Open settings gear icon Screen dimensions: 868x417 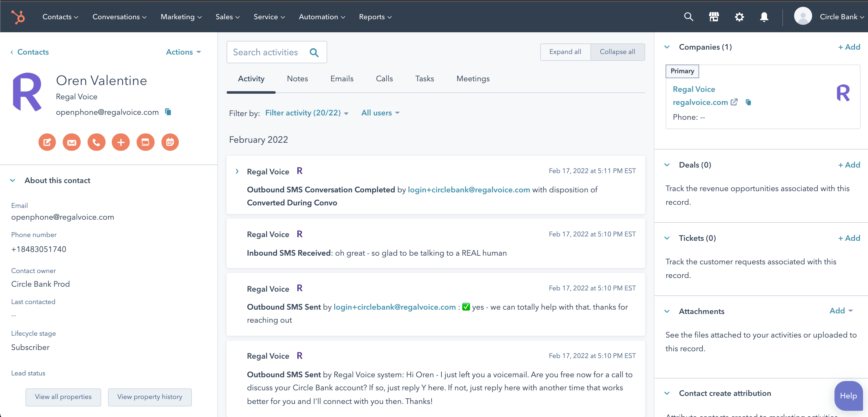(739, 17)
